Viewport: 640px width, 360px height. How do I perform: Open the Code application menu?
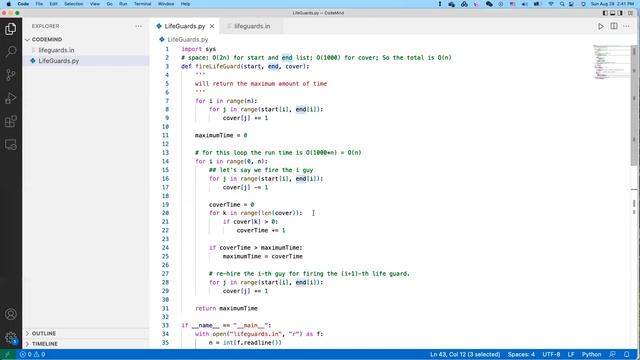pos(23,4)
